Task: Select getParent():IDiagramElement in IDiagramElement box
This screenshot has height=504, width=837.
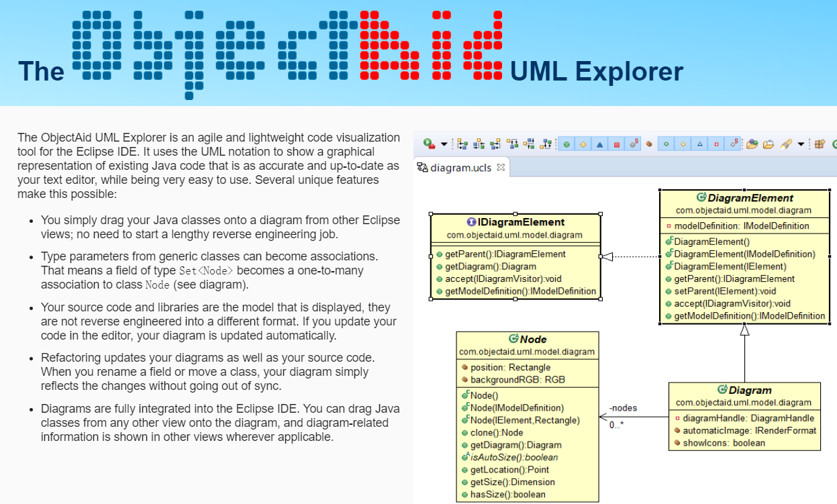Action: click(x=505, y=254)
